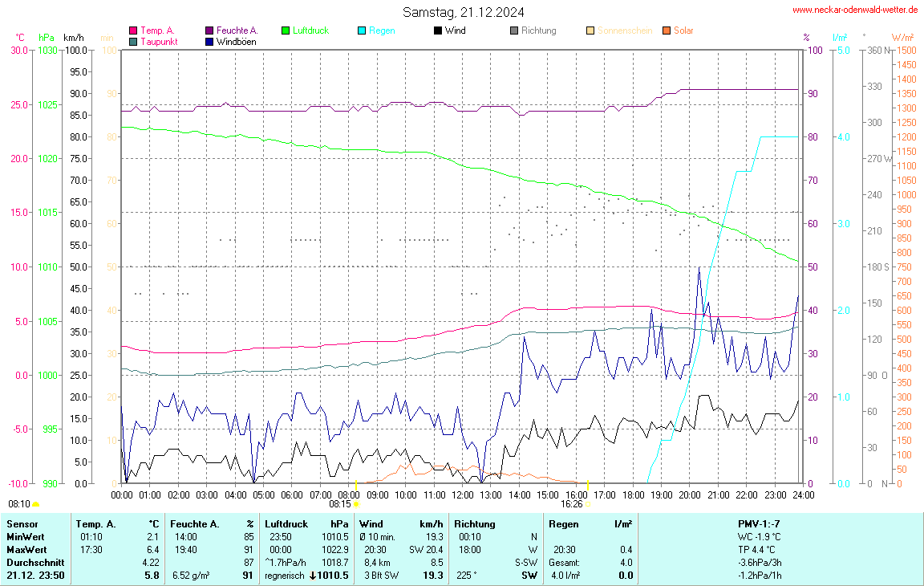Image resolution: width=924 pixels, height=586 pixels.
Task: Click the black Wind legend square
Action: pyautogui.click(x=437, y=31)
